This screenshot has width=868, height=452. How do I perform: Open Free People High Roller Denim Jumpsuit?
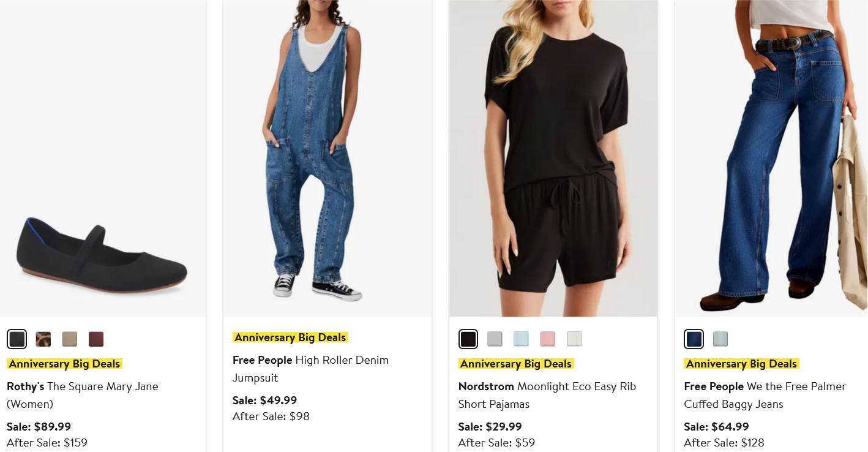(311, 369)
